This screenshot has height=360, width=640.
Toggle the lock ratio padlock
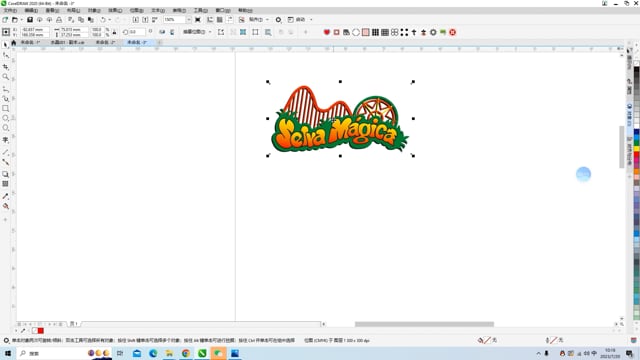coord(114,32)
